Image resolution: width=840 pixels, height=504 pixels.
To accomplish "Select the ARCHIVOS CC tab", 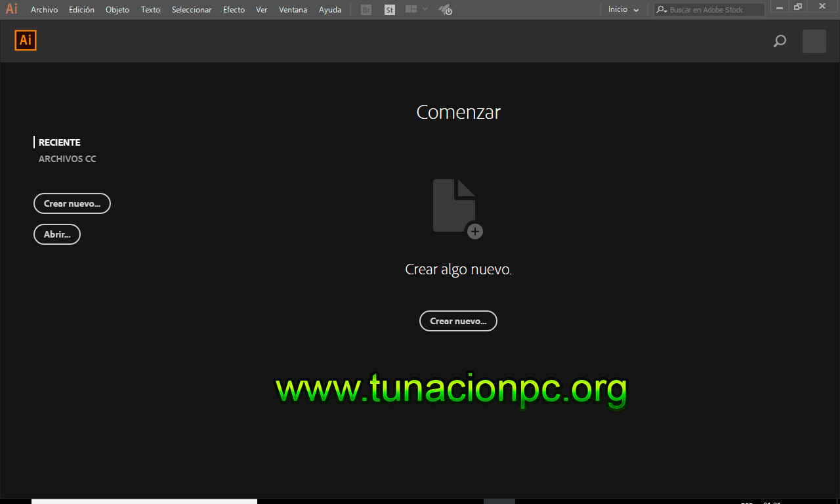I will [68, 159].
